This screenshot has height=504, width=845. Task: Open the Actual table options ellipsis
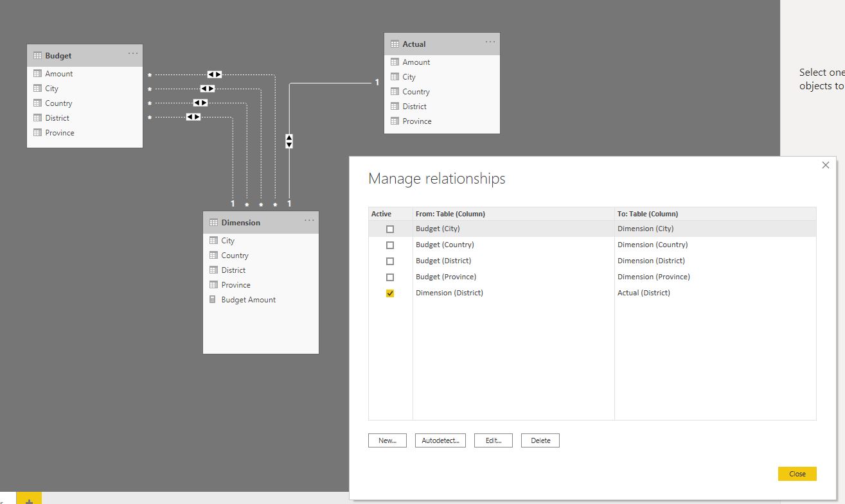click(490, 42)
